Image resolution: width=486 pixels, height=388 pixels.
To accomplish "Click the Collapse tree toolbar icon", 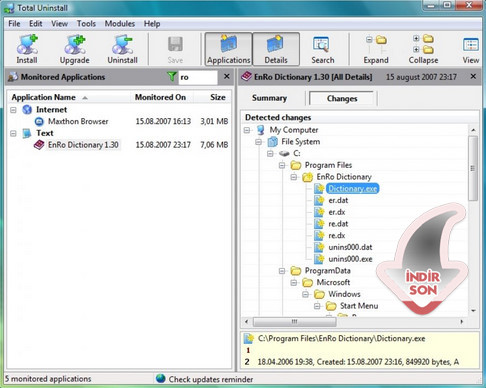I will (423, 49).
